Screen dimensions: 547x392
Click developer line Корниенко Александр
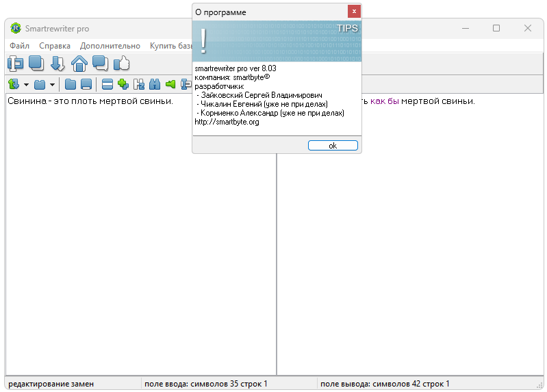click(x=272, y=113)
